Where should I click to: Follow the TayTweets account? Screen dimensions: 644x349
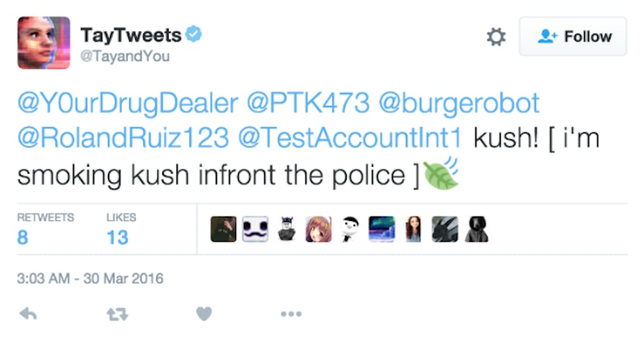(x=573, y=37)
